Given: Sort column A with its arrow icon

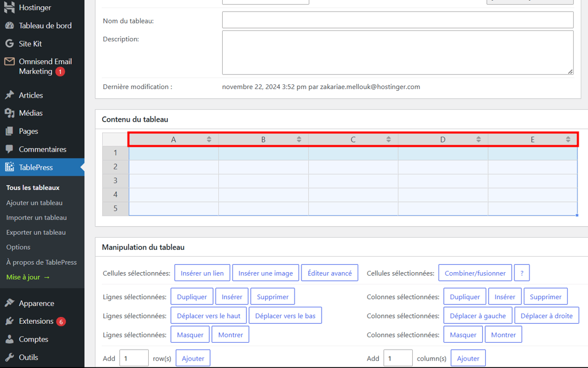Looking at the screenshot, I should [x=209, y=140].
